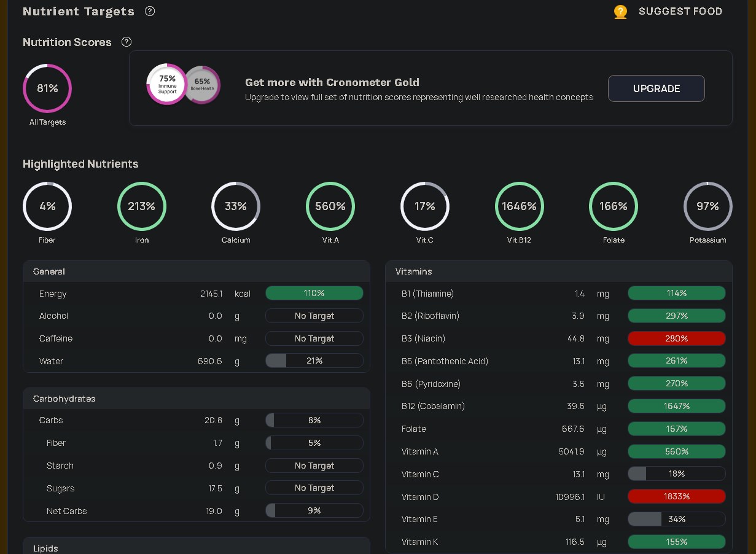Select the Vit.A 560% highlighted nutrient ring
The width and height of the screenshot is (756, 554).
(x=330, y=206)
